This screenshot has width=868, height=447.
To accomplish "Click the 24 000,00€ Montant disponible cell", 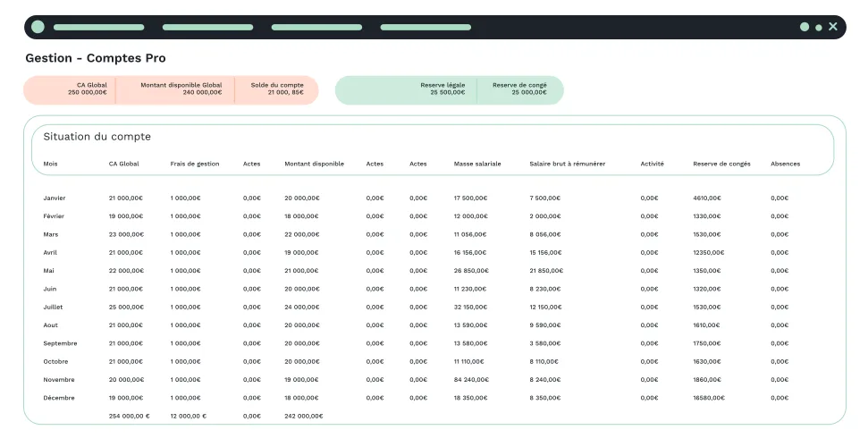I will pyautogui.click(x=302, y=308).
